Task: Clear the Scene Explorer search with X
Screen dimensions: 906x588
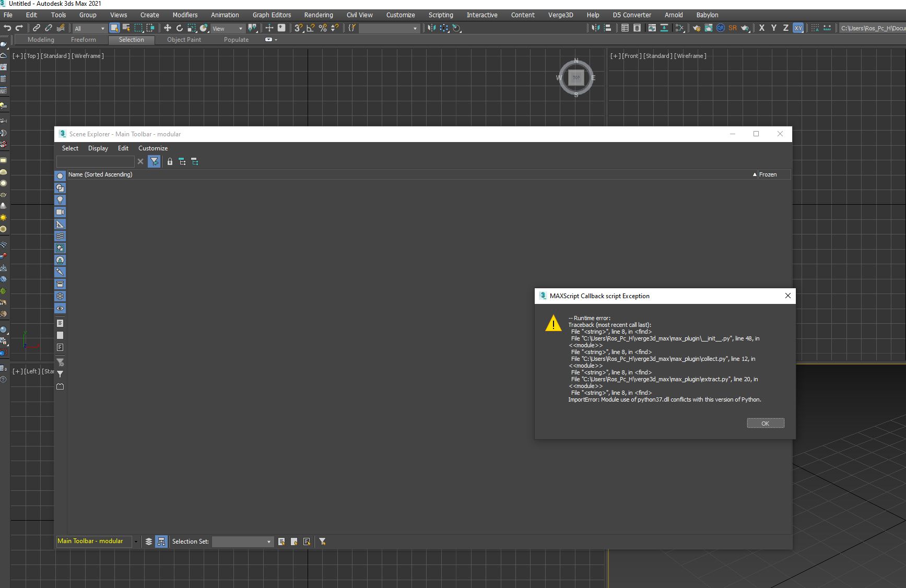Action: [x=140, y=161]
